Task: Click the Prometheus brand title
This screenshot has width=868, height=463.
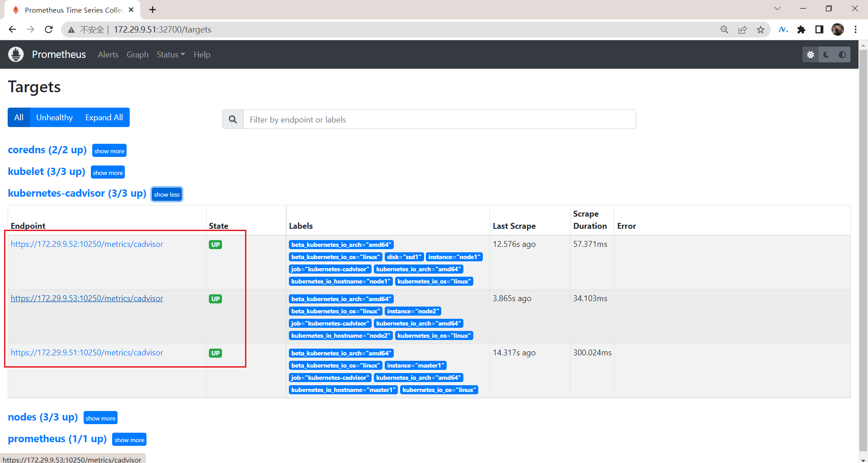Action: 59,54
